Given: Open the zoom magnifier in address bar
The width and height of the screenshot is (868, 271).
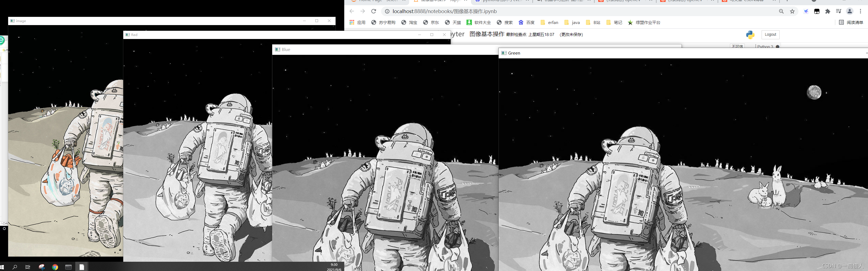Looking at the screenshot, I should tap(781, 11).
